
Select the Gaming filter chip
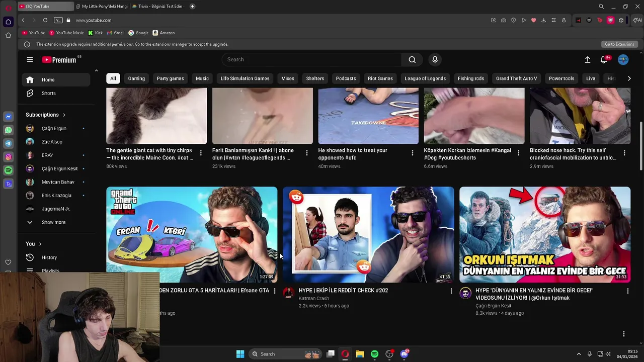pos(136,78)
